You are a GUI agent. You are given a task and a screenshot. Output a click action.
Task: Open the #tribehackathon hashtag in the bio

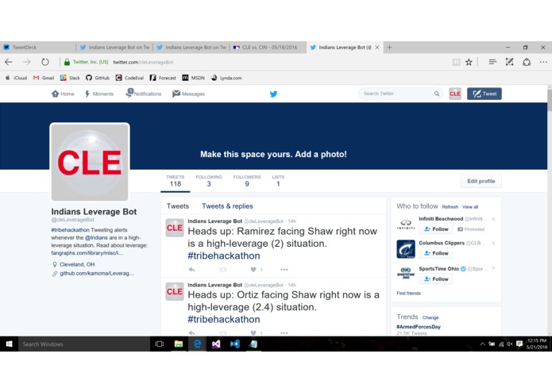(70, 230)
